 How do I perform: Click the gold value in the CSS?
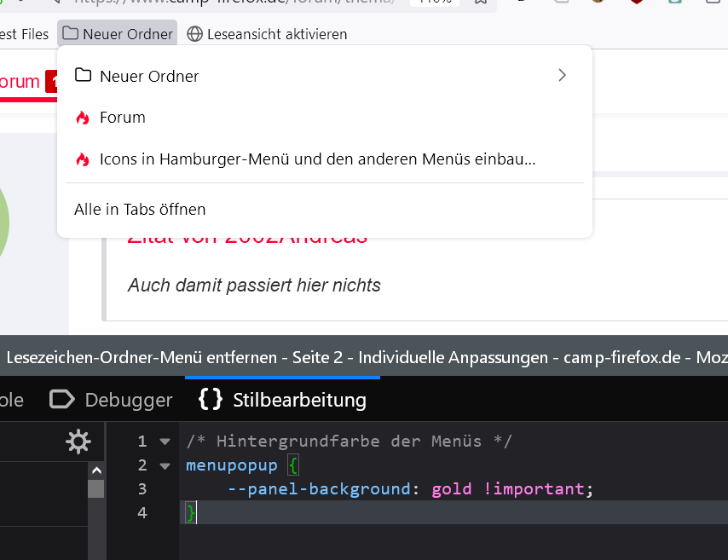453,489
